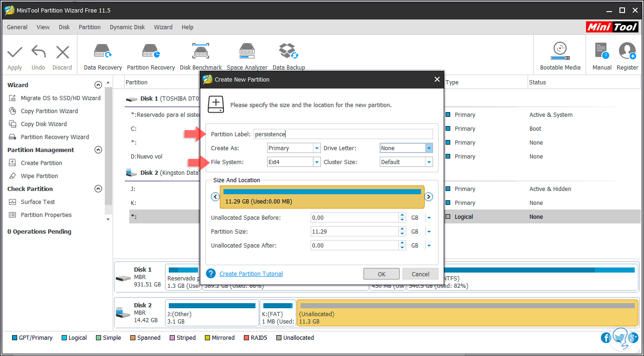Open the Disk menu
The image size is (644, 356).
(64, 27)
